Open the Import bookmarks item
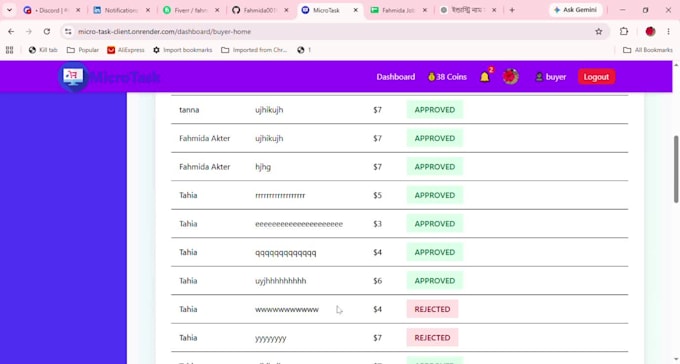 [x=183, y=50]
